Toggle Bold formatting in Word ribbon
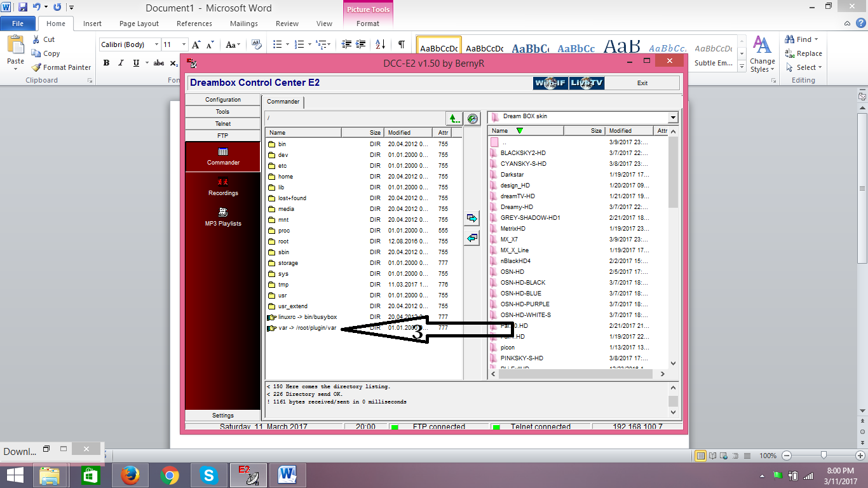868x488 pixels. (x=106, y=63)
